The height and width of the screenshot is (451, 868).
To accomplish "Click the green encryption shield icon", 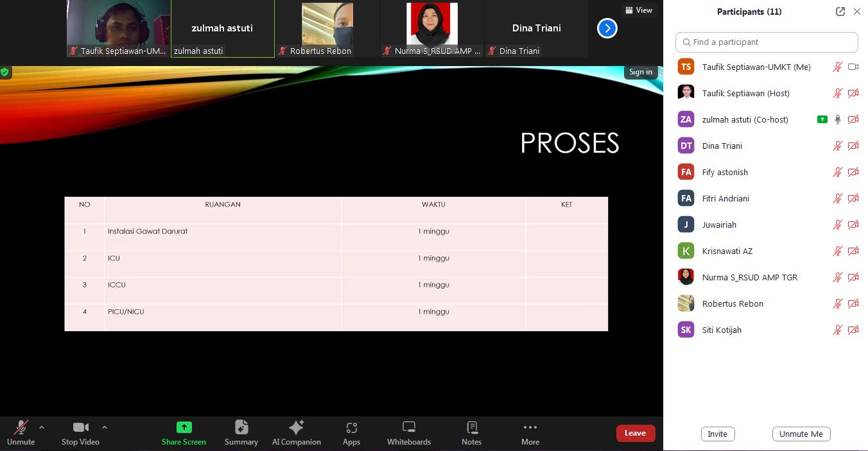I will pyautogui.click(x=5, y=72).
